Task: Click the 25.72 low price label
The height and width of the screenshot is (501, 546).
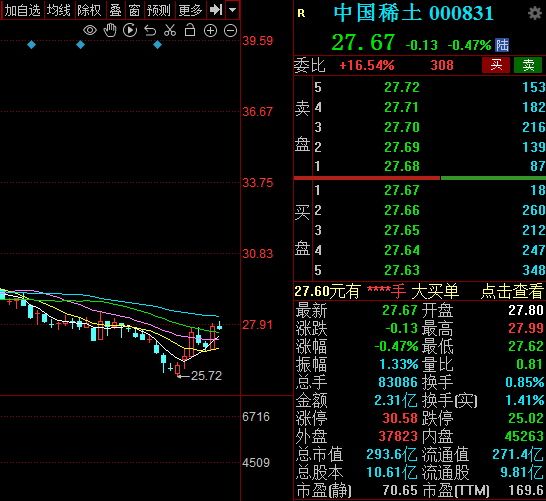Action: point(206,375)
